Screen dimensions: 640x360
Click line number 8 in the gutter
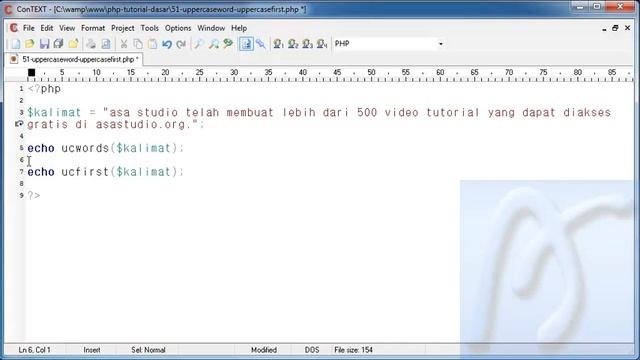point(22,184)
